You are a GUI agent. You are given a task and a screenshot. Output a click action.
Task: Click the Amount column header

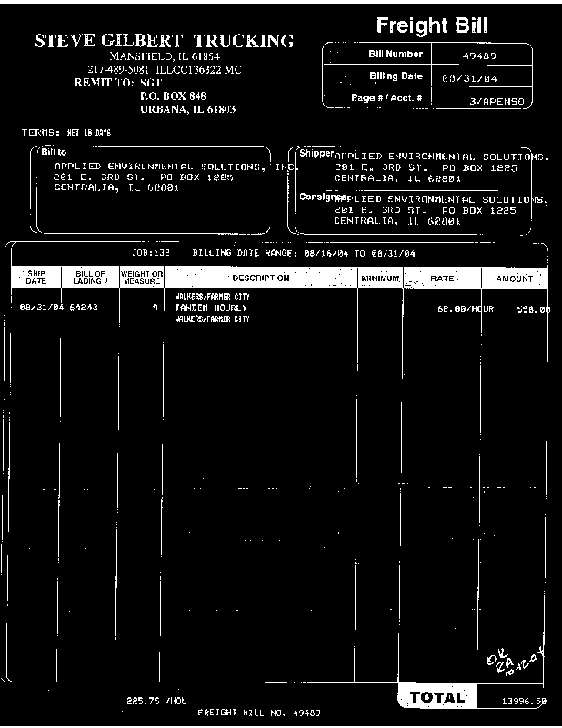pyautogui.click(x=514, y=278)
